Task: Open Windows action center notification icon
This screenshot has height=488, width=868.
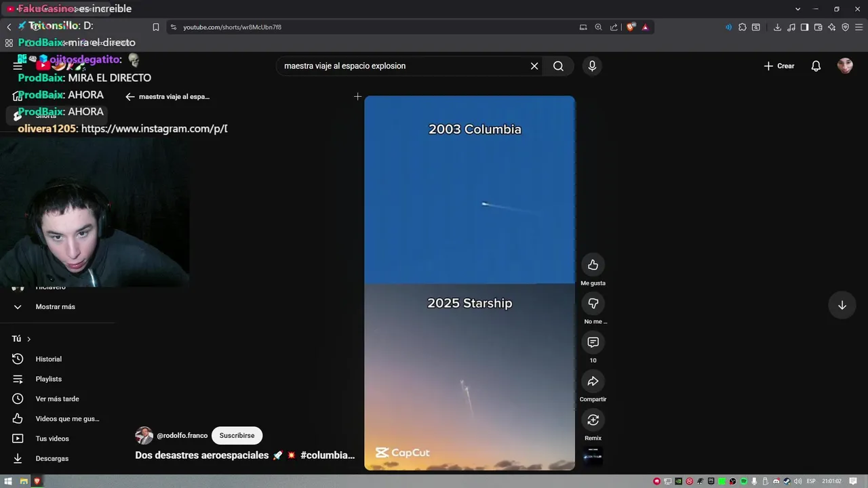Action: [853, 481]
